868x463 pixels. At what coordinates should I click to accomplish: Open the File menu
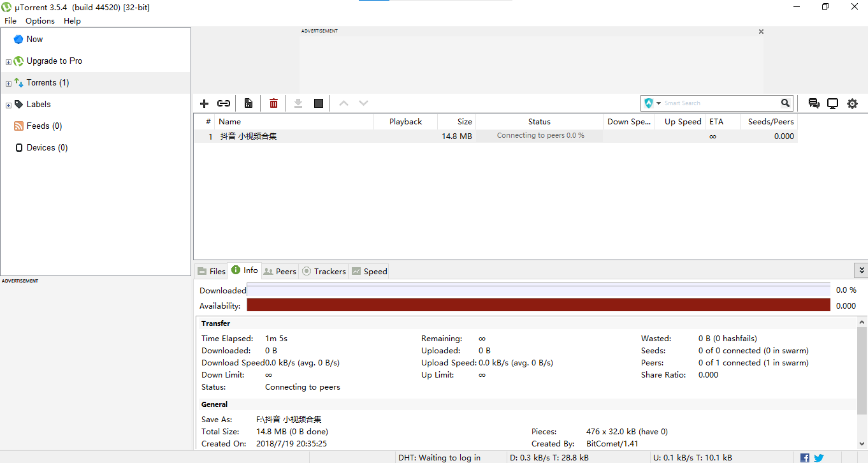click(x=10, y=20)
